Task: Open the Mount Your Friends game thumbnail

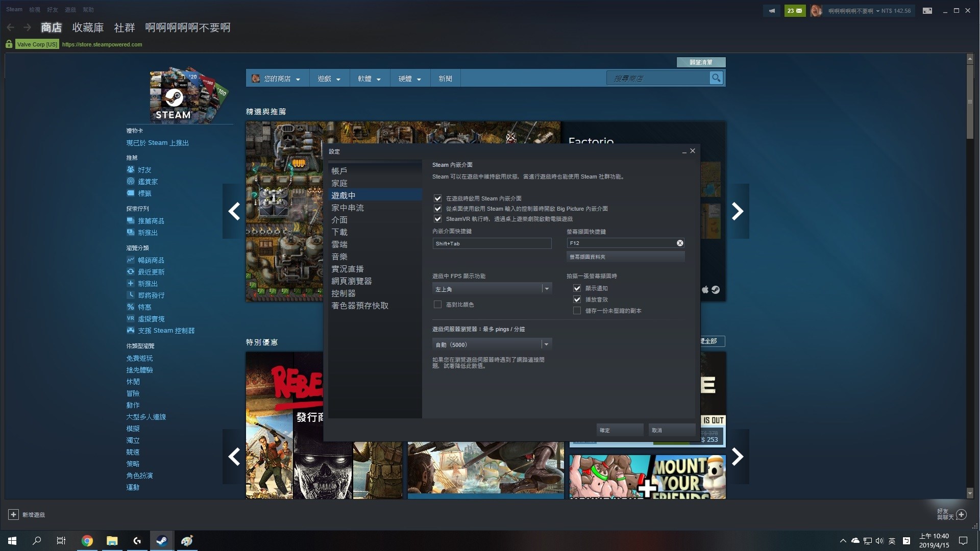Action: coord(647,477)
